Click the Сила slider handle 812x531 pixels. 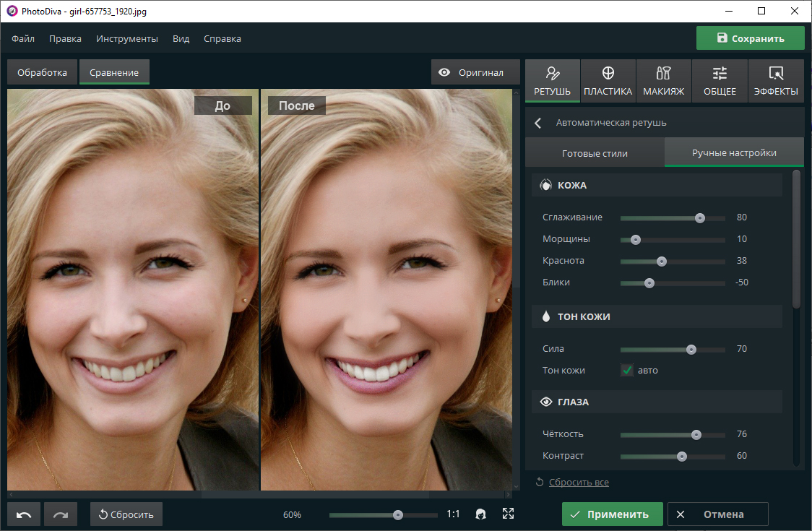(x=691, y=350)
